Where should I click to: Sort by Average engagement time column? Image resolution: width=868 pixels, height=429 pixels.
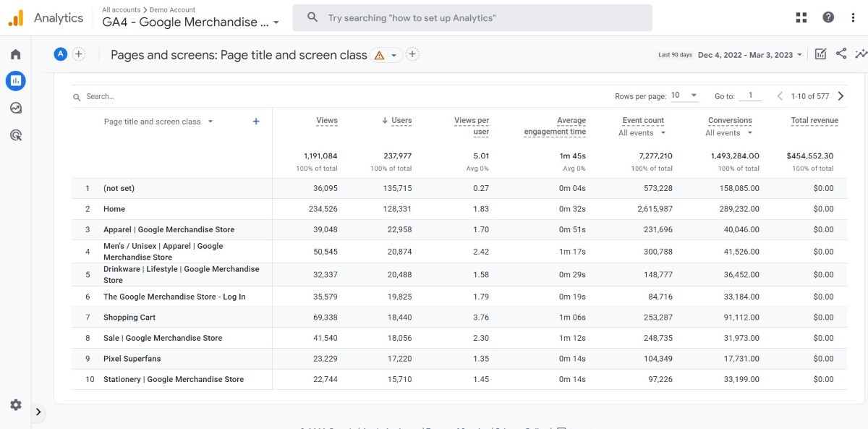555,126
